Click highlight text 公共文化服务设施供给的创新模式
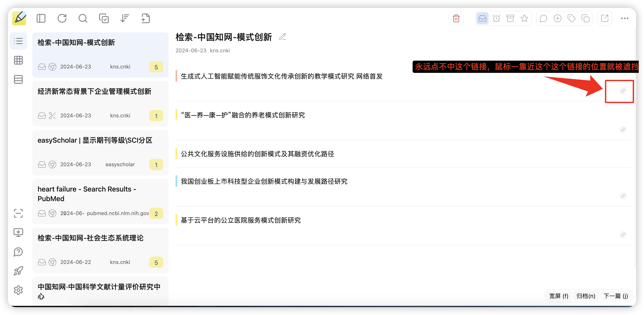The height and width of the screenshot is (315, 644). tap(257, 154)
